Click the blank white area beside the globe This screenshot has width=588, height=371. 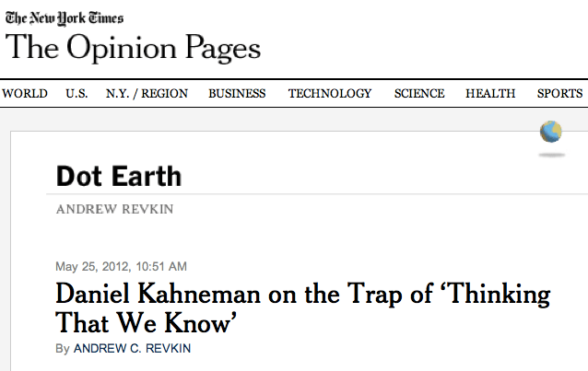(x=369, y=147)
